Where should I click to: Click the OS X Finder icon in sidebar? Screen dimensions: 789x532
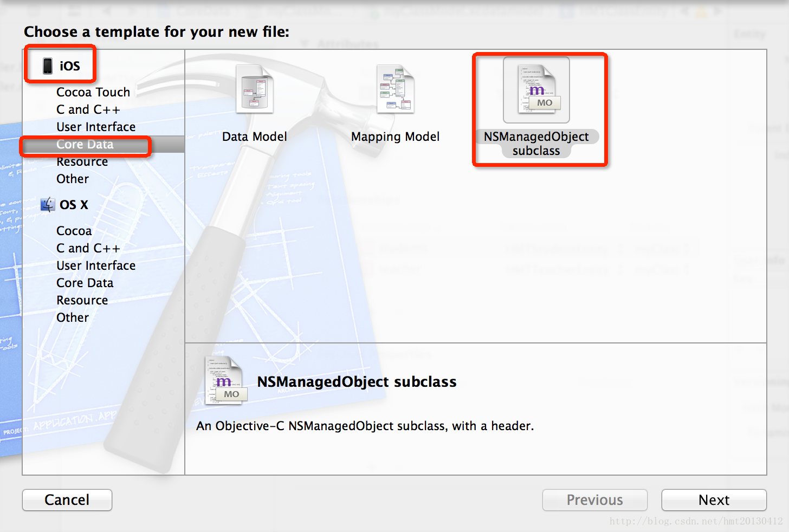click(48, 204)
